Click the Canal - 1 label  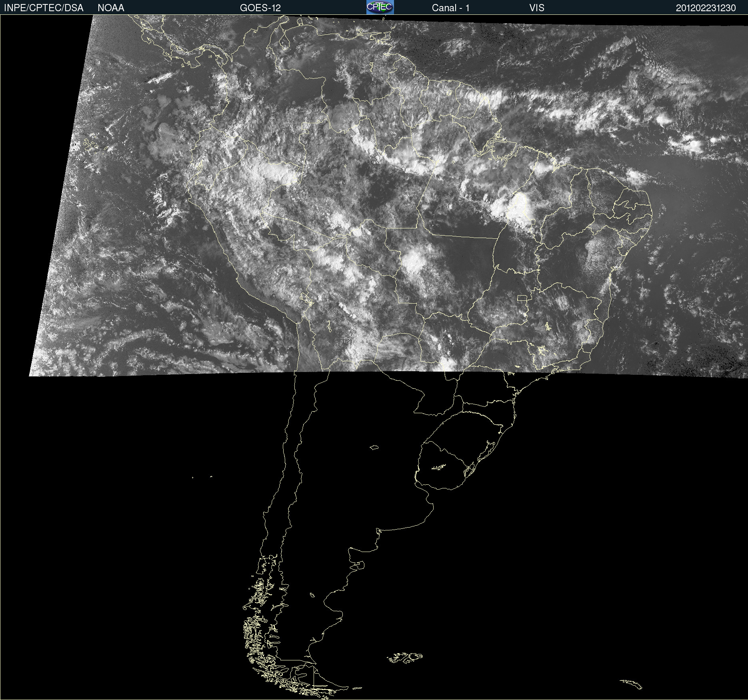451,8
